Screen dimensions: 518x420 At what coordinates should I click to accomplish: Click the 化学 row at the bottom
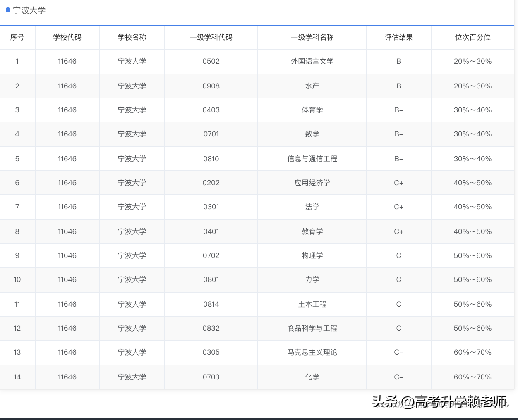[312, 377]
